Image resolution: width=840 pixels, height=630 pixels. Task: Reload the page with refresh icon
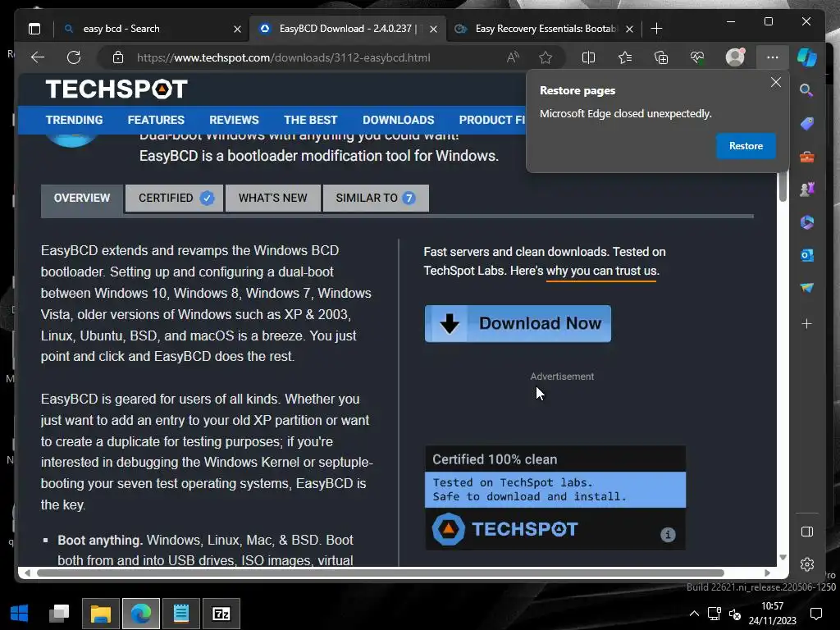74,57
